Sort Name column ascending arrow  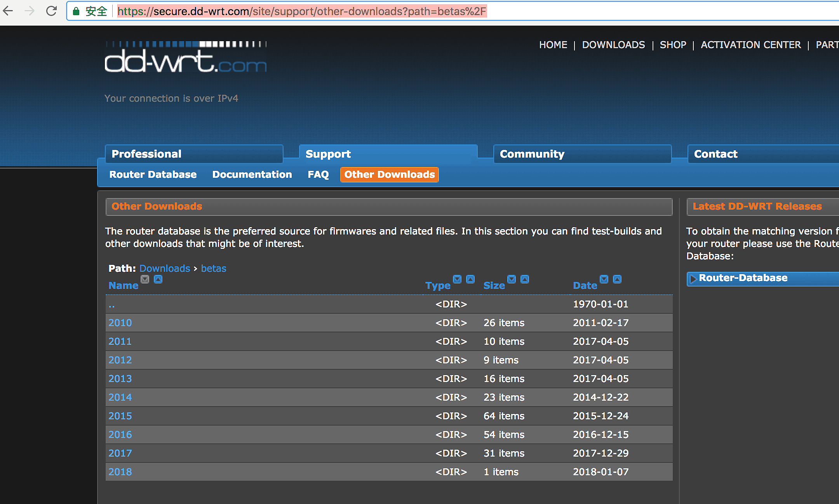(158, 279)
